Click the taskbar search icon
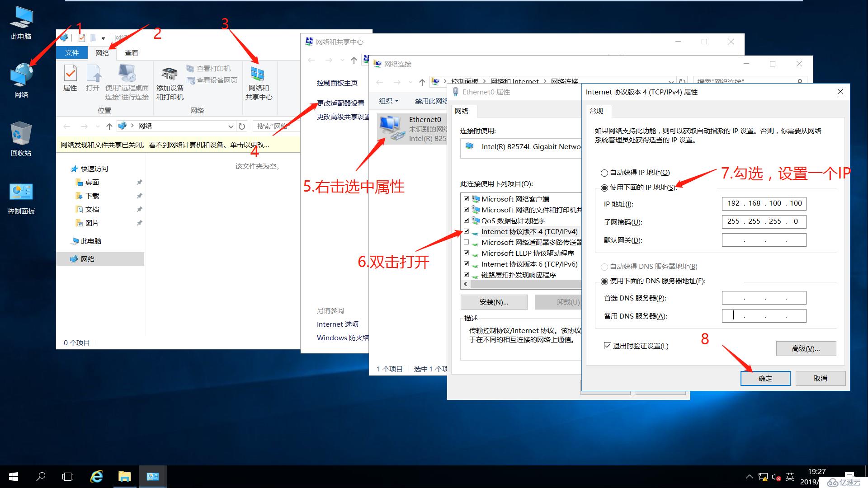 point(41,477)
